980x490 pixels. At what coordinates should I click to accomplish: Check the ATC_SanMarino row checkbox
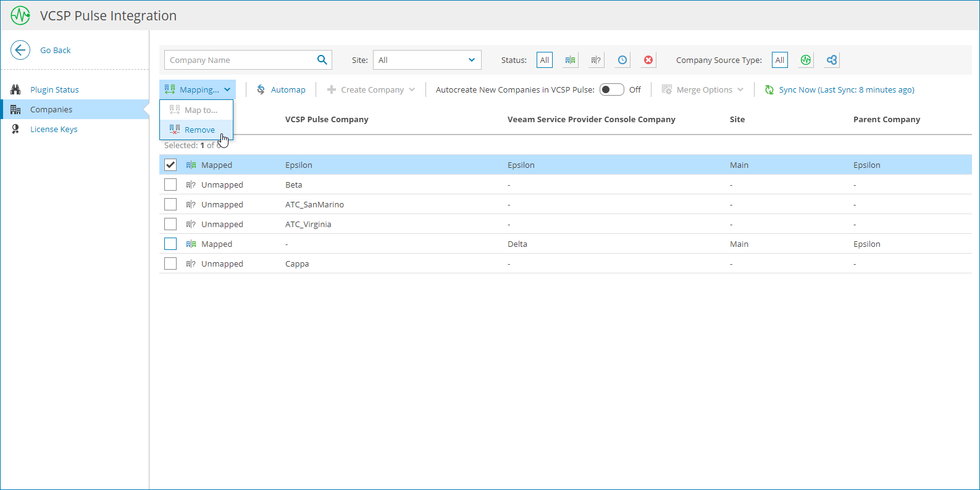click(170, 204)
